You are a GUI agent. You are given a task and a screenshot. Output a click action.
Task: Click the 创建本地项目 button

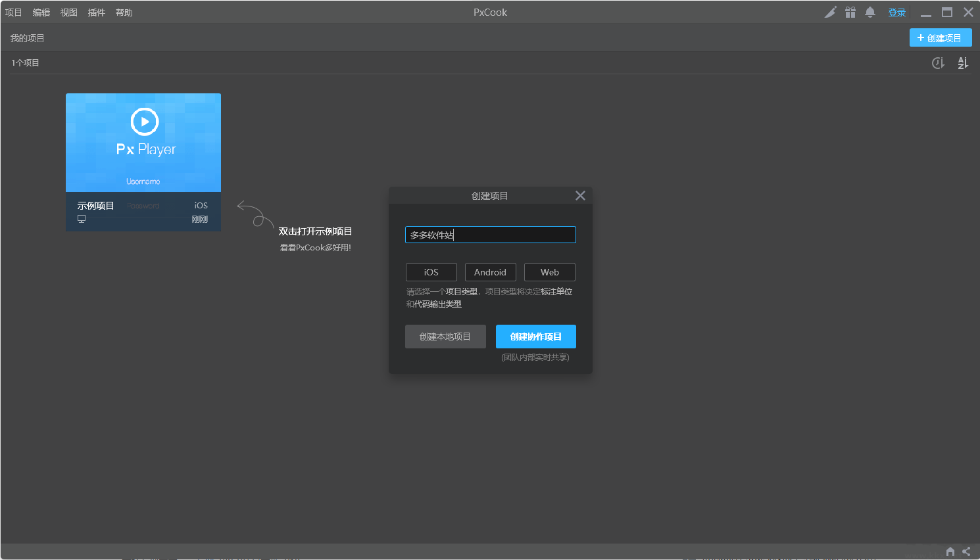[x=445, y=337]
